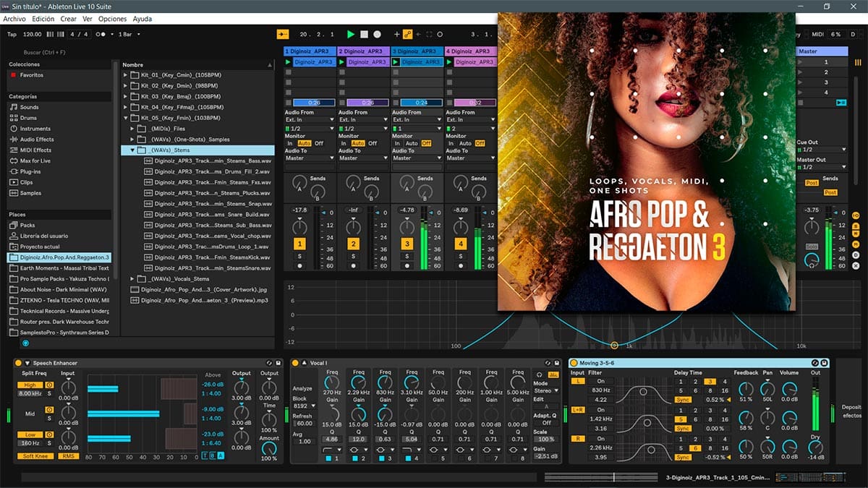
Task: Expand the _(MIDIs)_Files folder
Action: pos(132,129)
